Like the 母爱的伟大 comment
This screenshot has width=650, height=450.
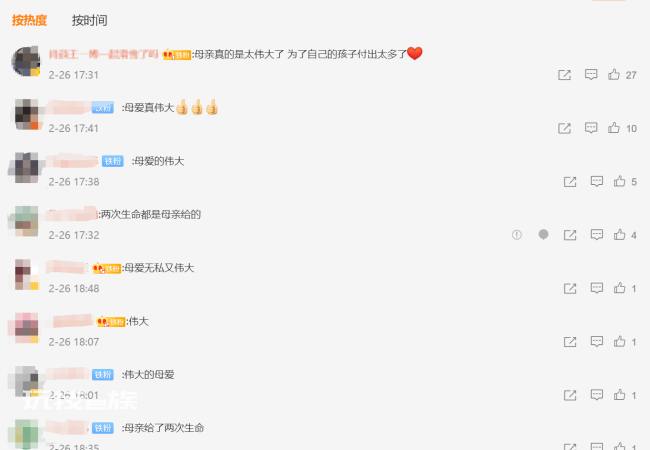pos(619,181)
